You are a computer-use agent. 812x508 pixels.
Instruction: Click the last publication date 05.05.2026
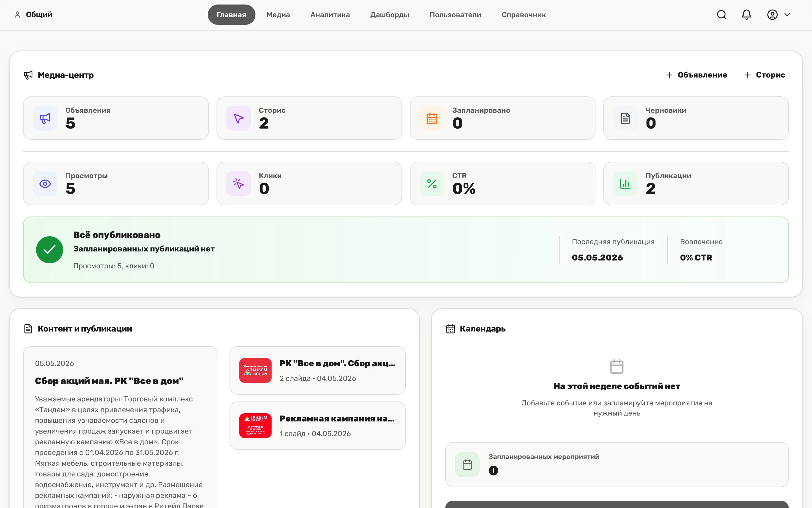coord(597,258)
